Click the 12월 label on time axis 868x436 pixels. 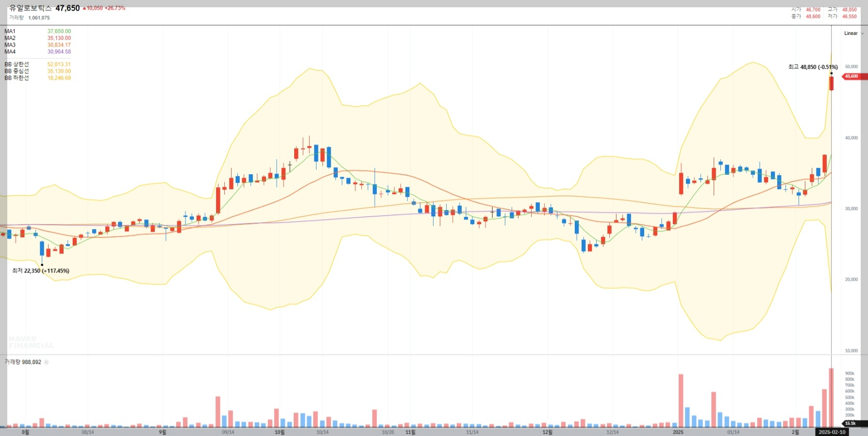548,432
